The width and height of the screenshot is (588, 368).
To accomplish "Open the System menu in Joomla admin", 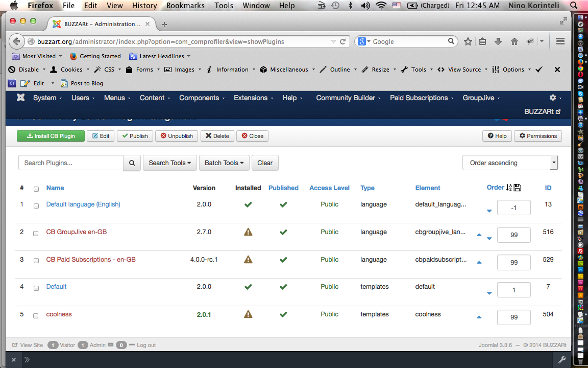I will (x=47, y=98).
